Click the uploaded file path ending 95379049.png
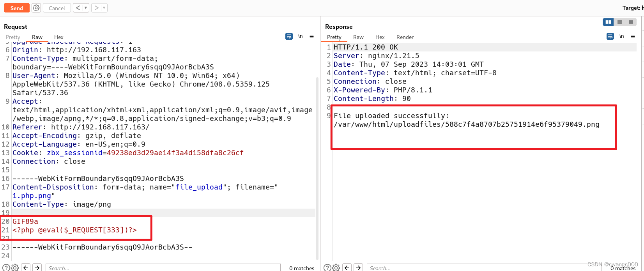The width and height of the screenshot is (644, 271). 467,124
